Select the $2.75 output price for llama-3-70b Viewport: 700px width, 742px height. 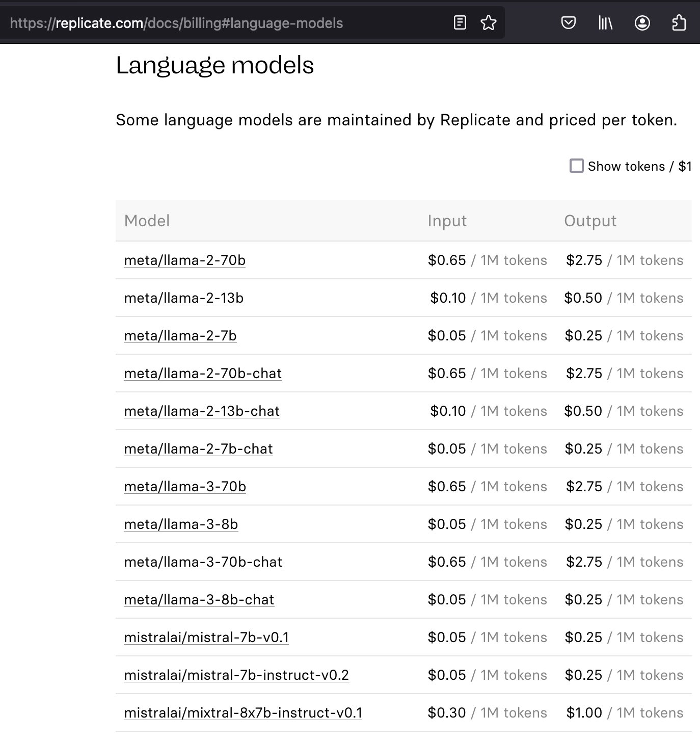click(584, 487)
